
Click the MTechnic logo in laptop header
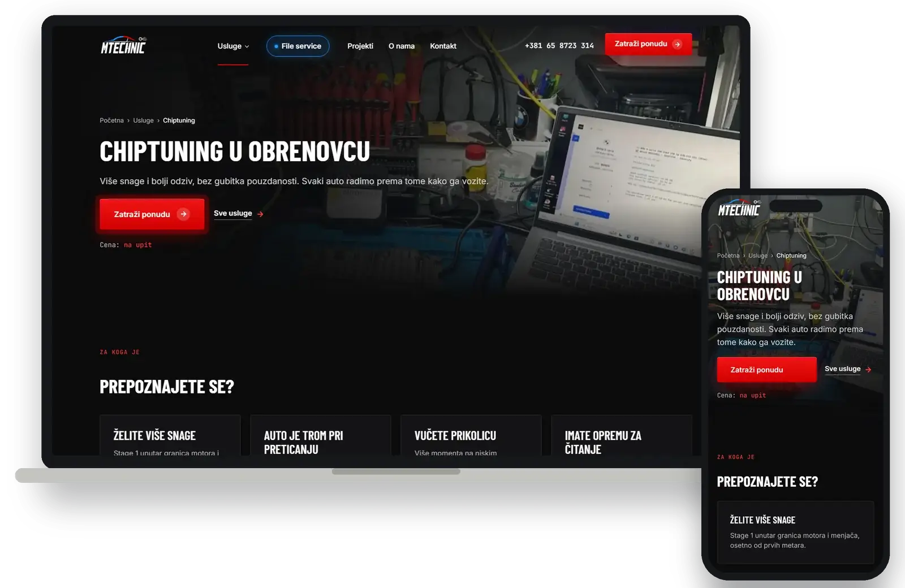(x=123, y=46)
